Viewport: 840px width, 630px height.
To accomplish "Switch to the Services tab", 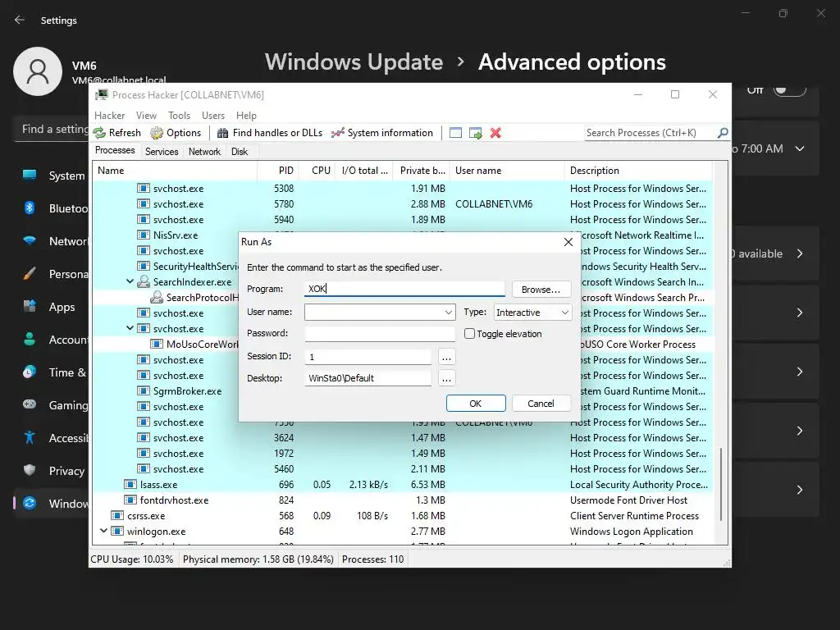I will pyautogui.click(x=162, y=152).
